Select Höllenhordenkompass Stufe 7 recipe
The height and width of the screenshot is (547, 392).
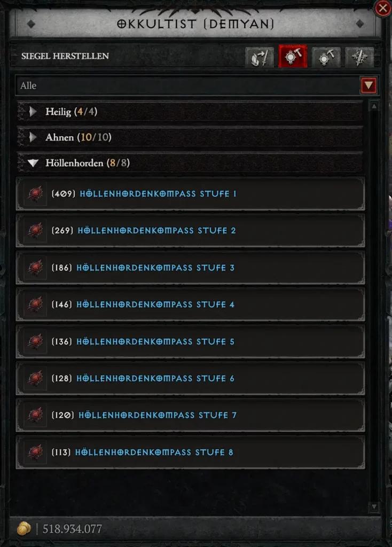[191, 415]
